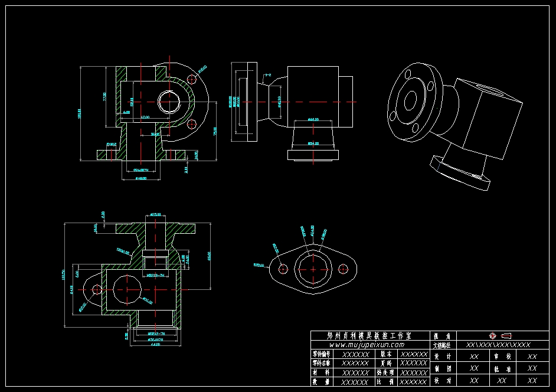The width and height of the screenshot is (556, 392).
Task: Select the upper bolt hole on the semicircular flange
Action: [191, 79]
